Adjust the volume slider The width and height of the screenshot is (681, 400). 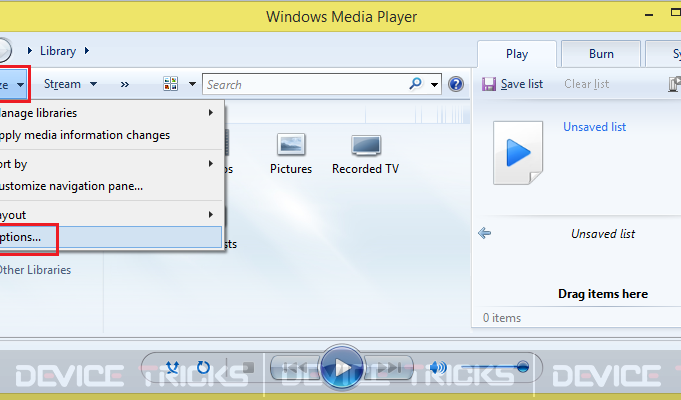tap(495, 367)
